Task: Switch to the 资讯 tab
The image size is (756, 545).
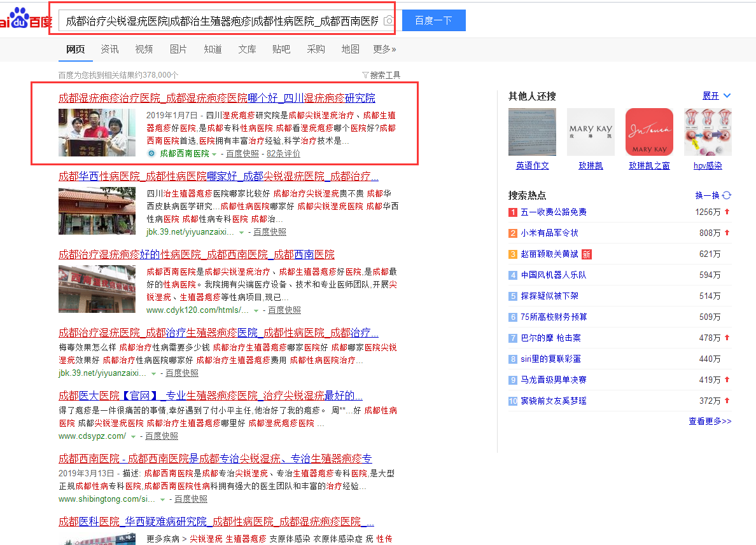Action: (109, 49)
